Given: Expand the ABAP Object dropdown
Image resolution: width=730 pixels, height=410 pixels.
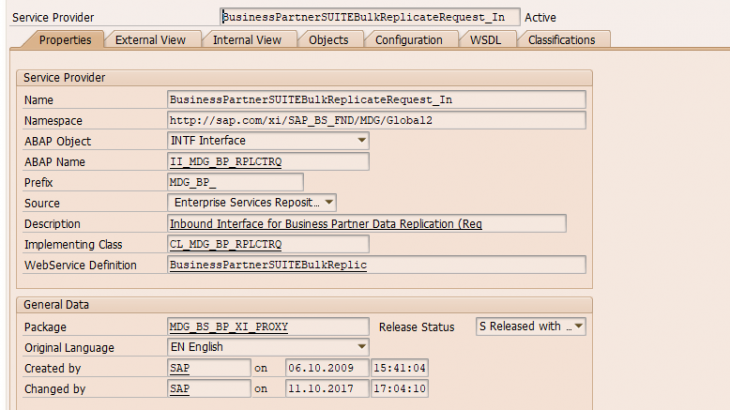Looking at the screenshot, I should (361, 141).
